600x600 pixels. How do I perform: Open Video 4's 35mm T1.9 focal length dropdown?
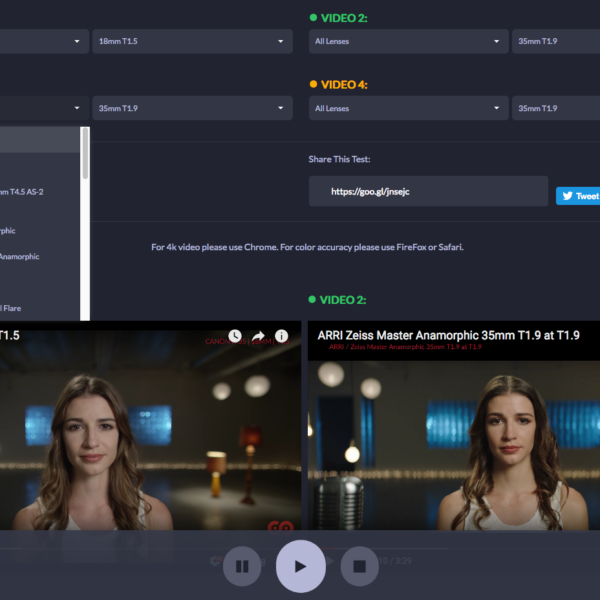[x=556, y=108]
